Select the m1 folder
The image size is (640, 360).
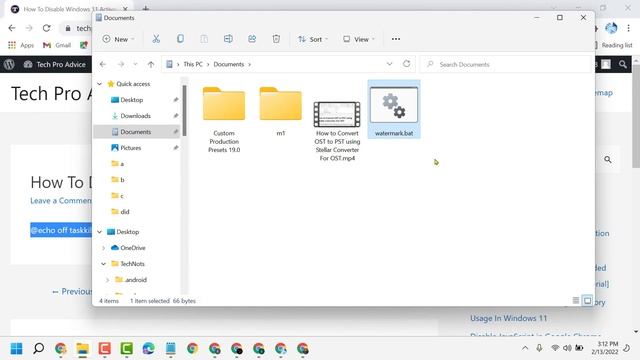[x=280, y=111]
